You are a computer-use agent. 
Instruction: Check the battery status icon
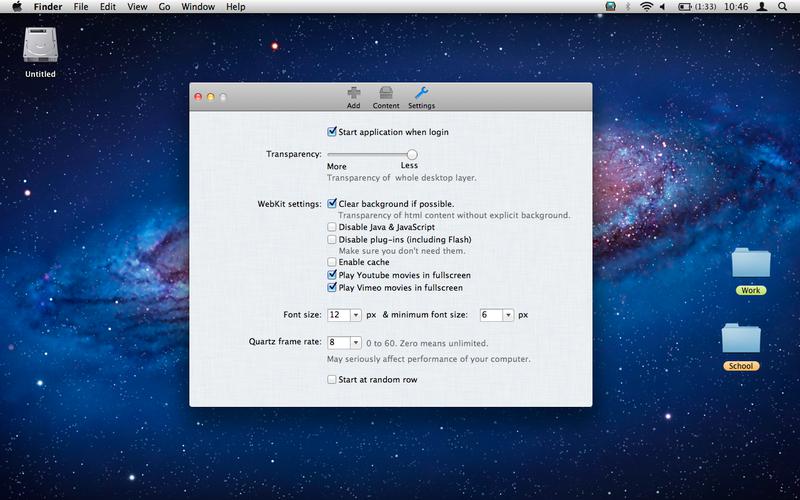tap(684, 7)
